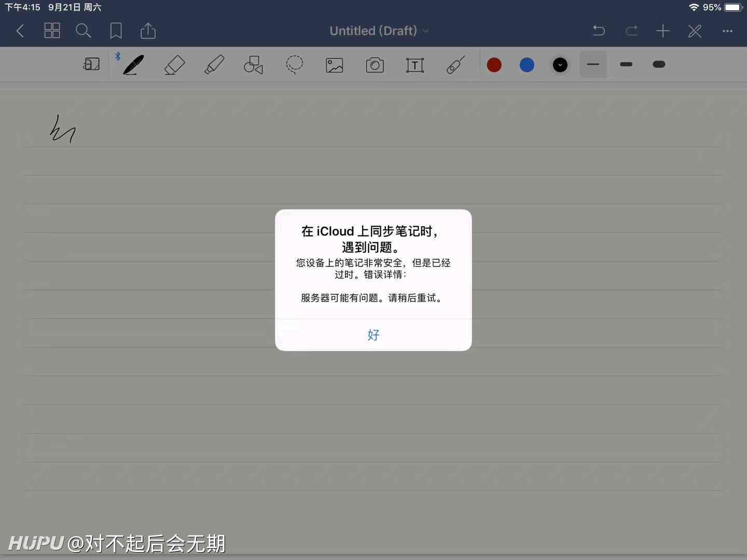This screenshot has height=560, width=747.
Task: Dismiss the iCloud sync alert with 好
Action: click(374, 335)
